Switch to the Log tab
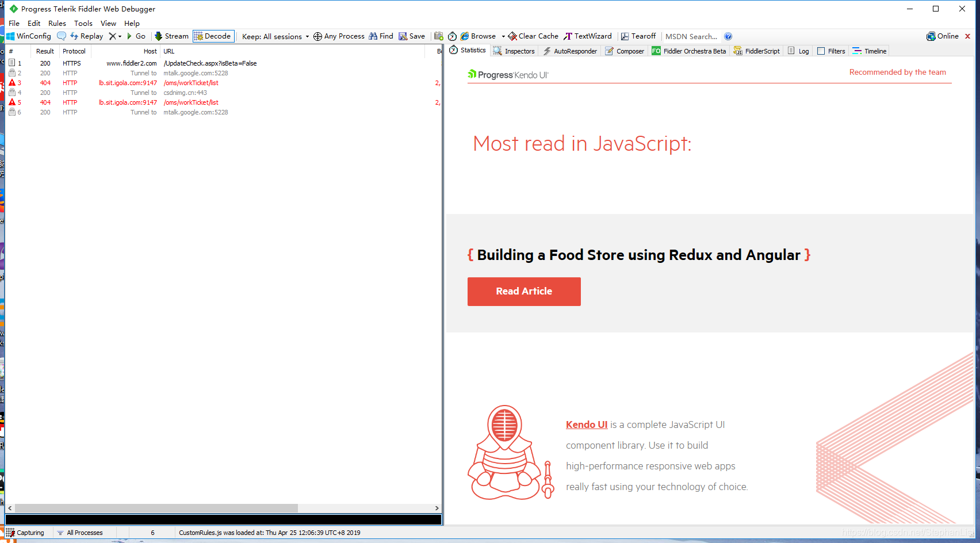 click(x=798, y=51)
